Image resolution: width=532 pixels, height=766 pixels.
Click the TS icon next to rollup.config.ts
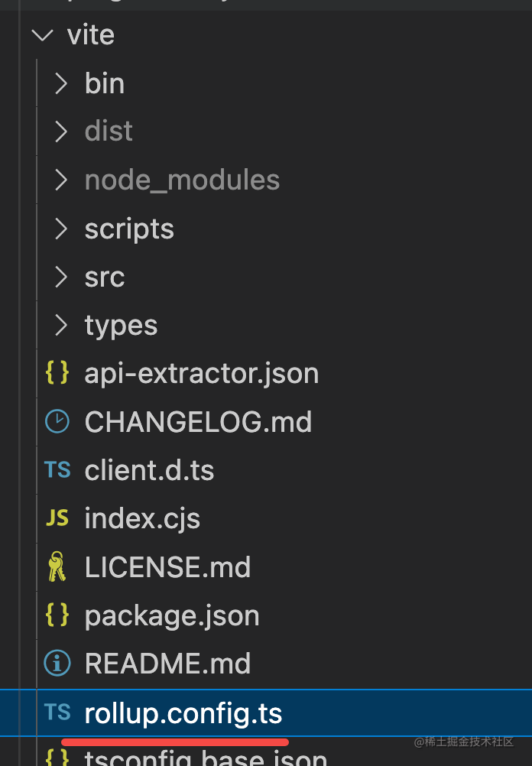[57, 712]
